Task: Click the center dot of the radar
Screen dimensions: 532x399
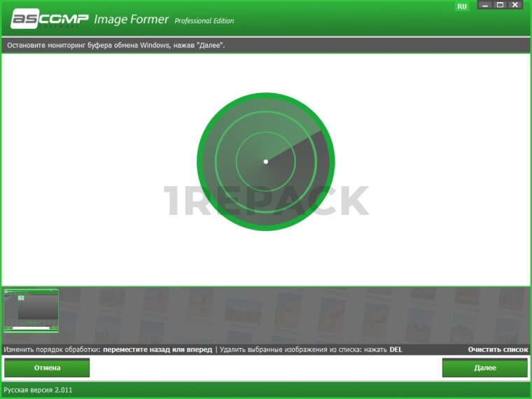Action: coord(266,162)
